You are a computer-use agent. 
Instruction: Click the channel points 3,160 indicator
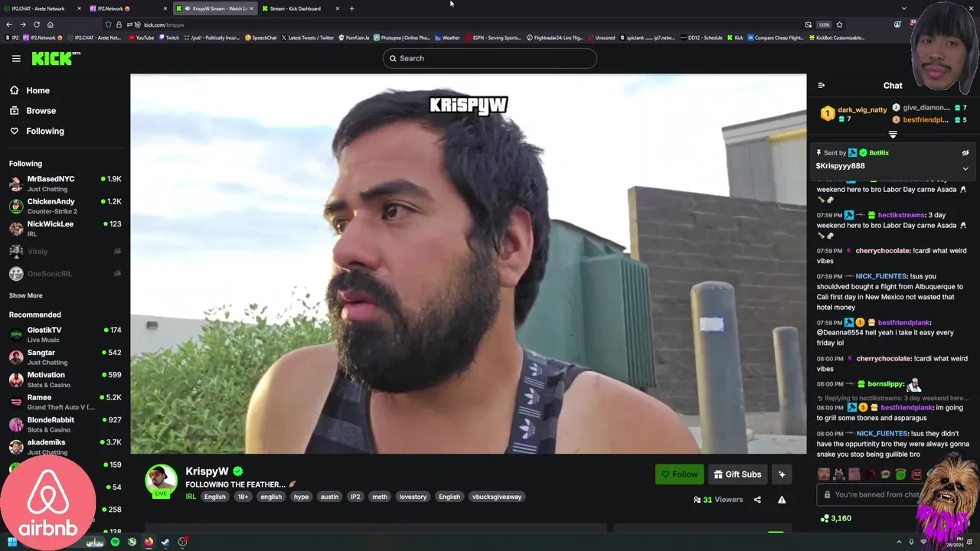coord(835,518)
